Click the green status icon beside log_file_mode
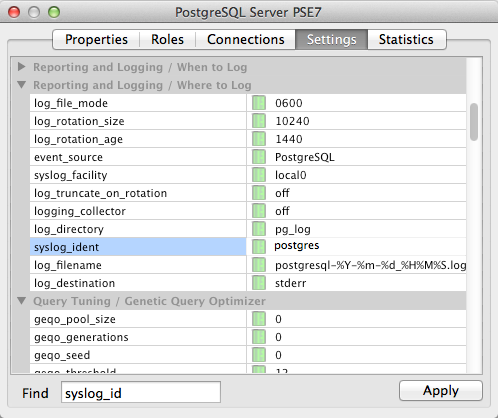The height and width of the screenshot is (418, 498). click(x=259, y=103)
